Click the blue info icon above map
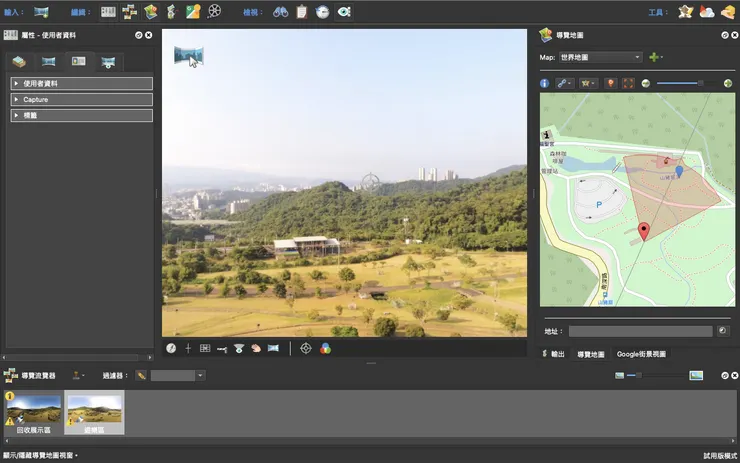The height and width of the screenshot is (463, 740). [x=545, y=83]
